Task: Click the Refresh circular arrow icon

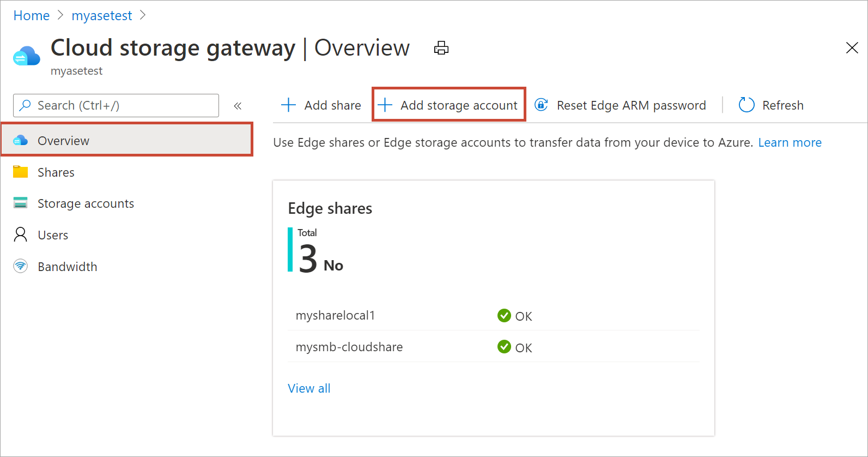Action: 746,105
